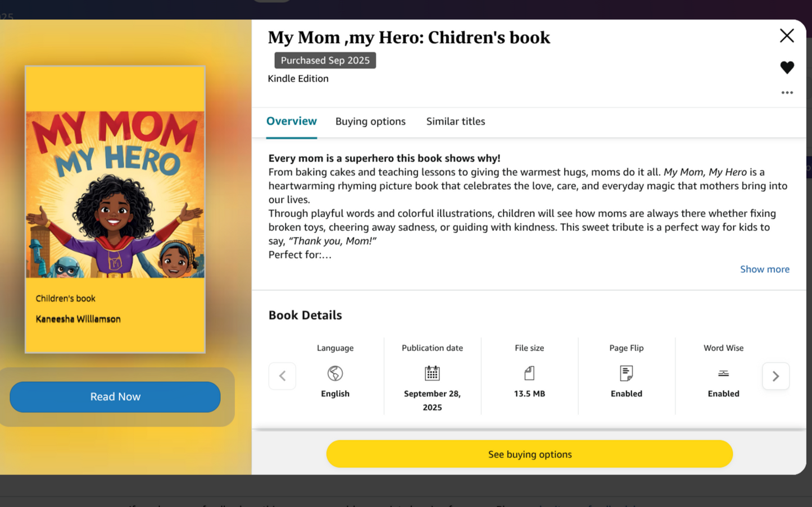Click the left chevron in Book Details
Viewport: 812px width, 507px height.
282,376
